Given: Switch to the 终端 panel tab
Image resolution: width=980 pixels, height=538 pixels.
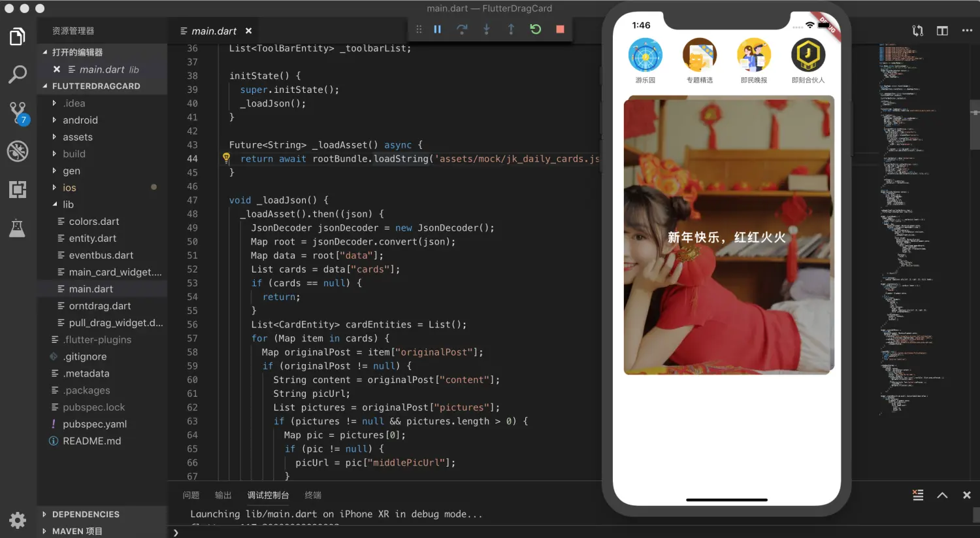Looking at the screenshot, I should click(313, 496).
